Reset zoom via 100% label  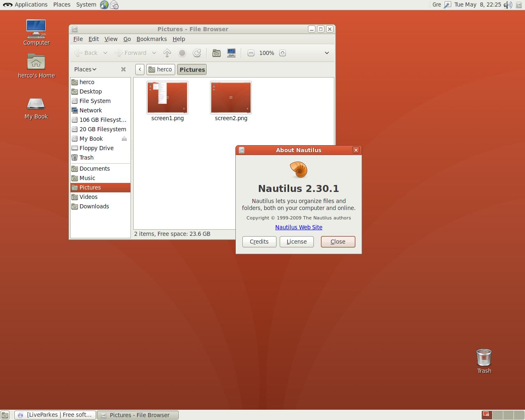(267, 53)
